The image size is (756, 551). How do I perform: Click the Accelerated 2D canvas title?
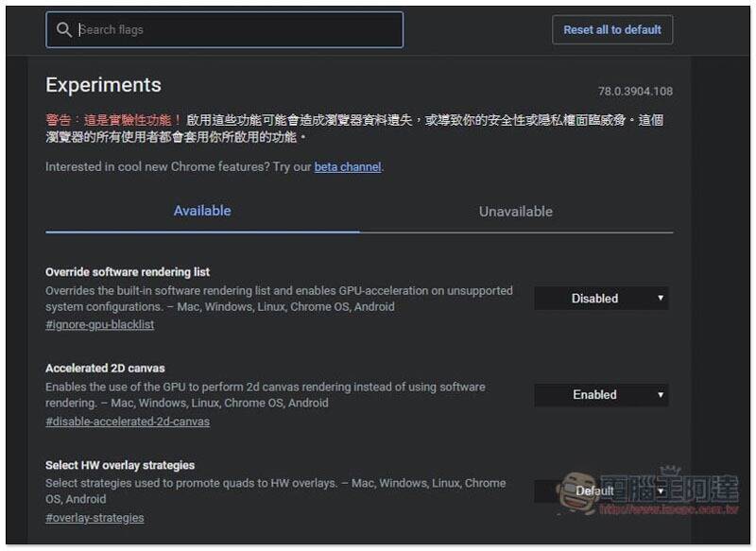click(x=105, y=369)
